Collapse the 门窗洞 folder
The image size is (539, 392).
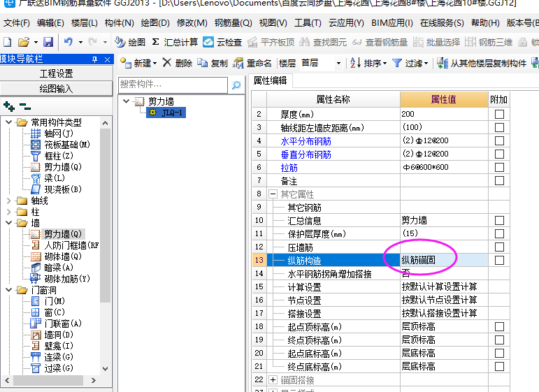(x=9, y=290)
